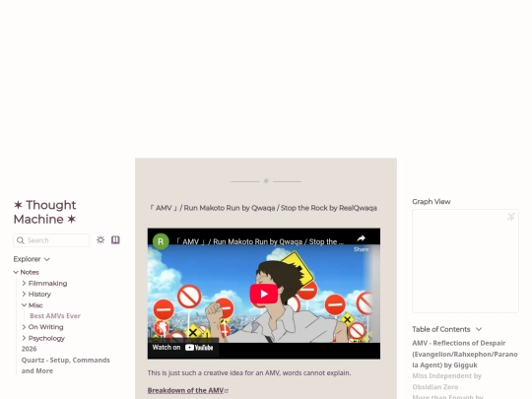Screen dimensions: 532x399
Task: Click the Run Makoto Run heading text
Action: tap(263, 208)
